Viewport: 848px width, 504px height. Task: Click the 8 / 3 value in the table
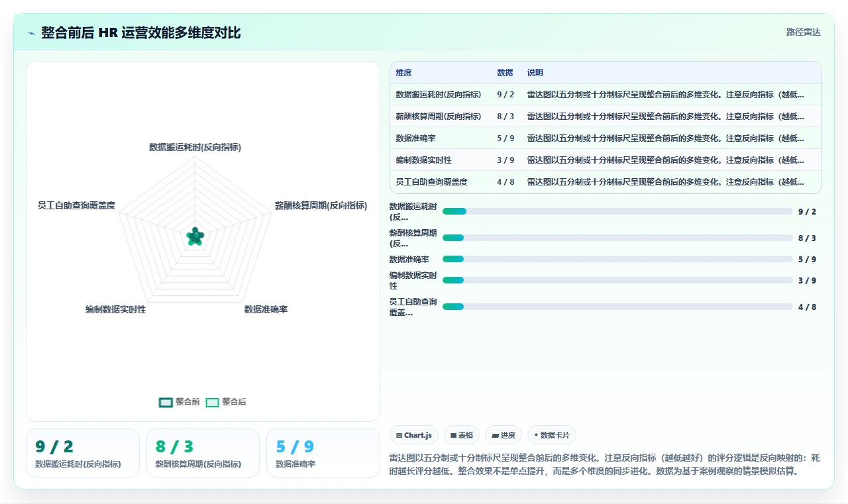point(505,117)
